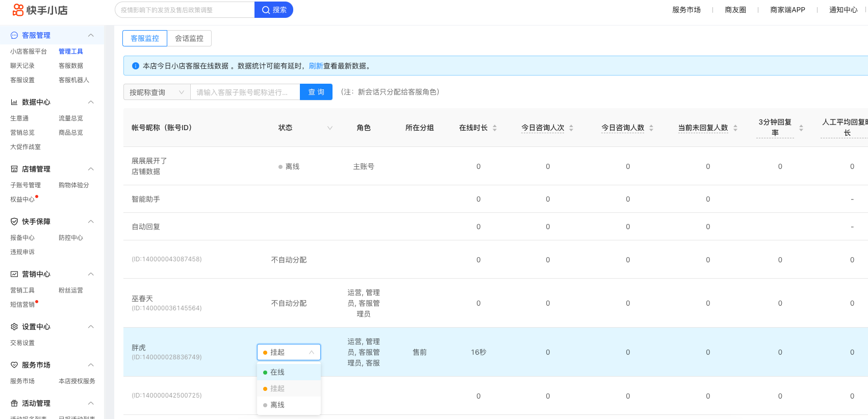Click the Kuaishou shop logo icon
The width and height of the screenshot is (868, 419).
(x=18, y=10)
